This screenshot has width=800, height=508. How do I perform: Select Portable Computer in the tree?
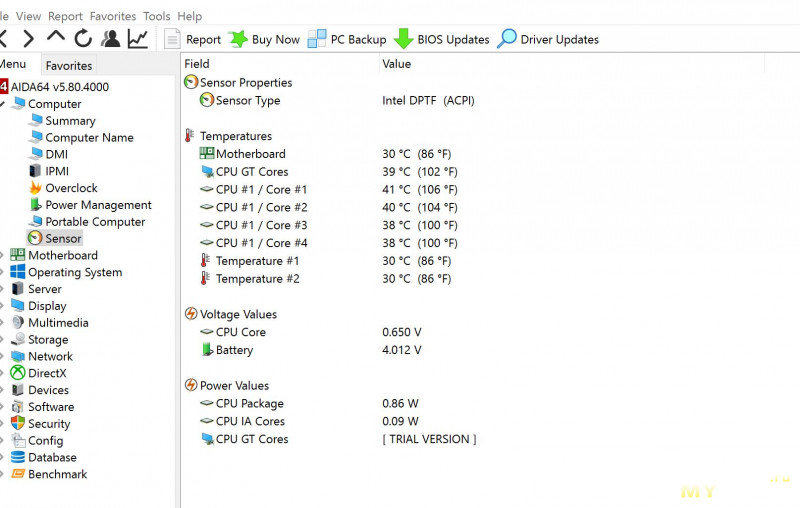[x=95, y=221]
